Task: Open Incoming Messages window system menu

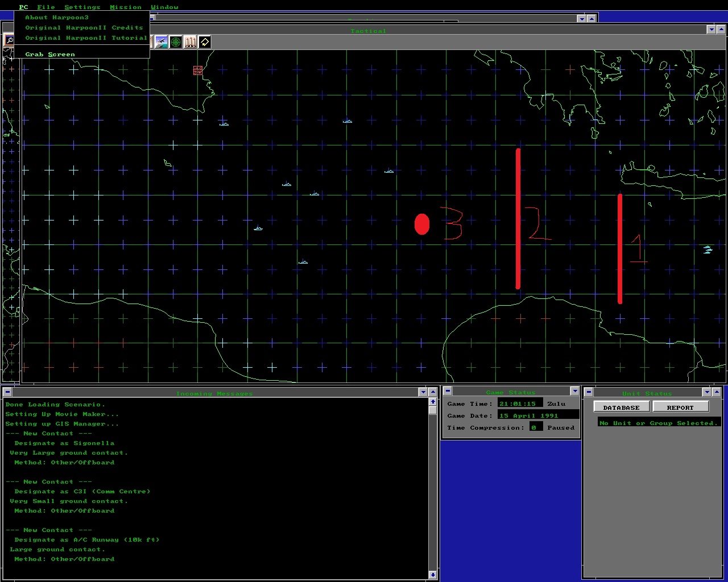Action: click(x=7, y=392)
